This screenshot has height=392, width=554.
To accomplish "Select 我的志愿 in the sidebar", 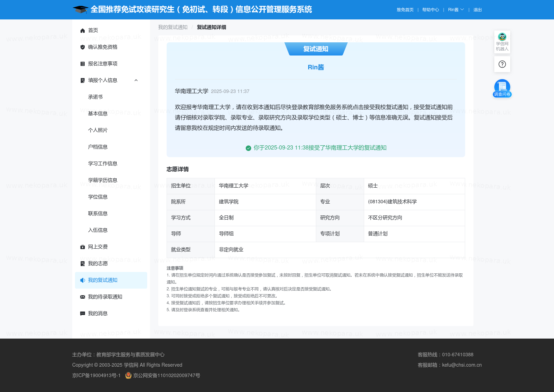I will click(98, 264).
